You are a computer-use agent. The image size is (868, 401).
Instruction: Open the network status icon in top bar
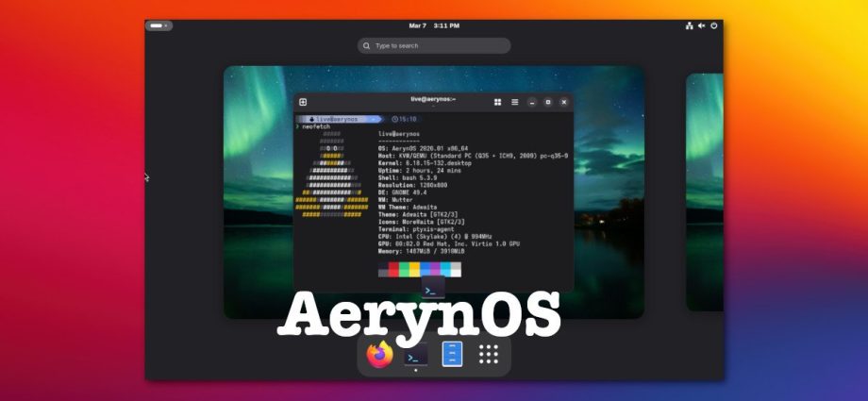click(689, 25)
